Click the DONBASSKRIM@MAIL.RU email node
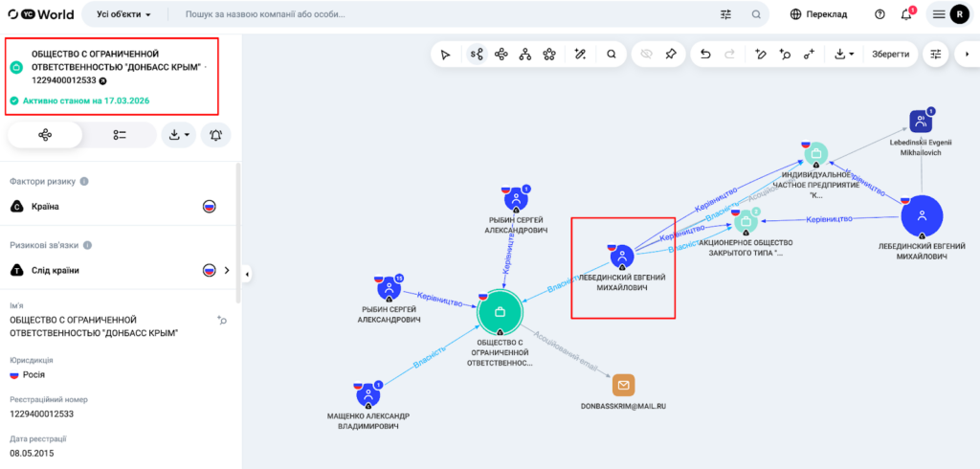Image resolution: width=980 pixels, height=469 pixels. pyautogui.click(x=623, y=385)
